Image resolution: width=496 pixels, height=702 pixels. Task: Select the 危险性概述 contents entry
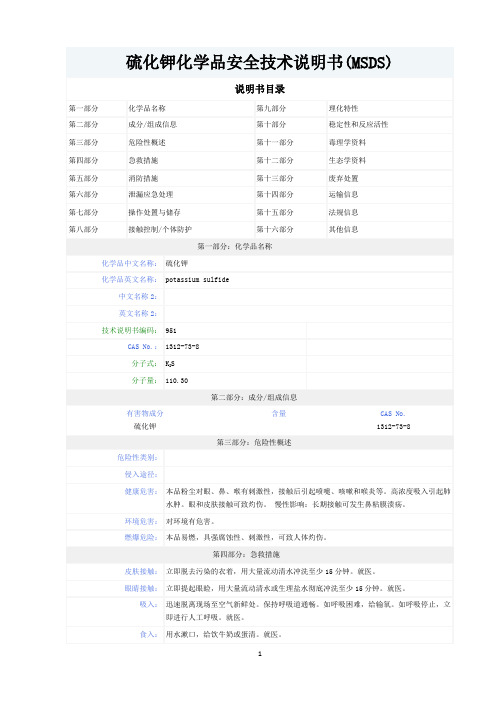[x=147, y=142]
